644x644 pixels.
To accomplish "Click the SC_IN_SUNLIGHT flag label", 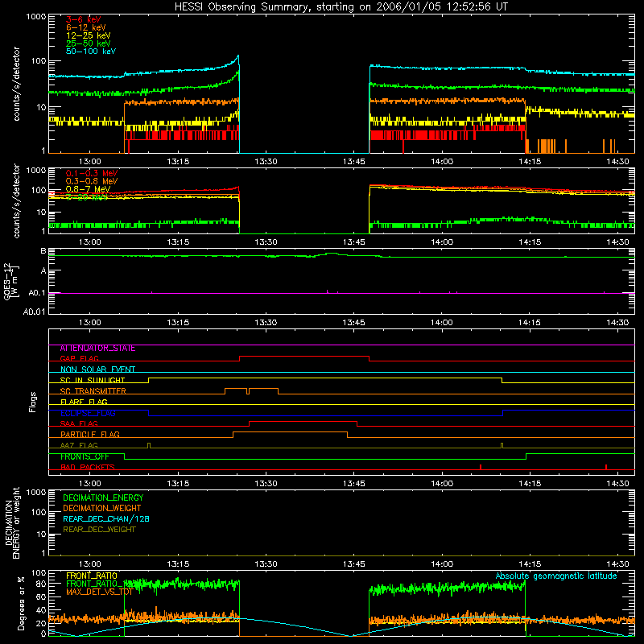I will click(x=93, y=380).
